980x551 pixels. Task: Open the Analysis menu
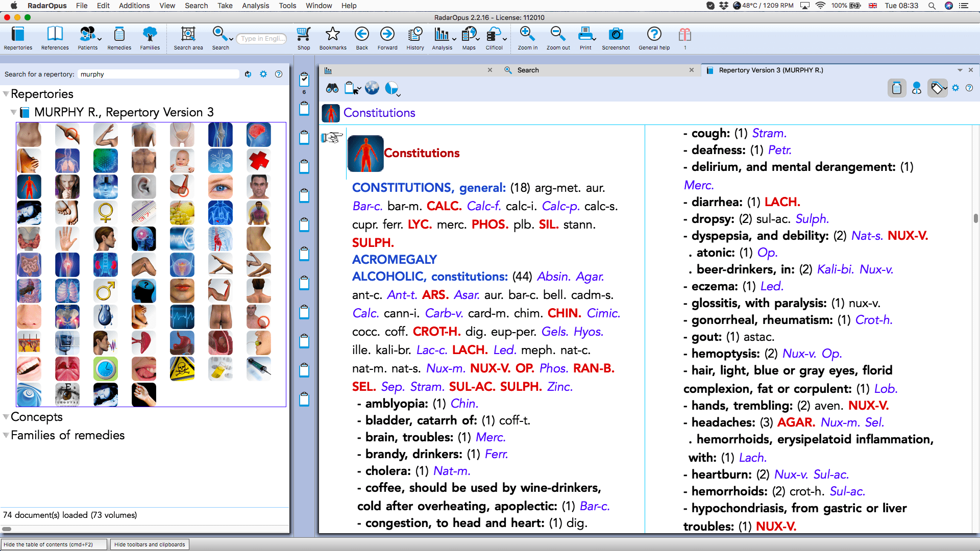pos(255,6)
